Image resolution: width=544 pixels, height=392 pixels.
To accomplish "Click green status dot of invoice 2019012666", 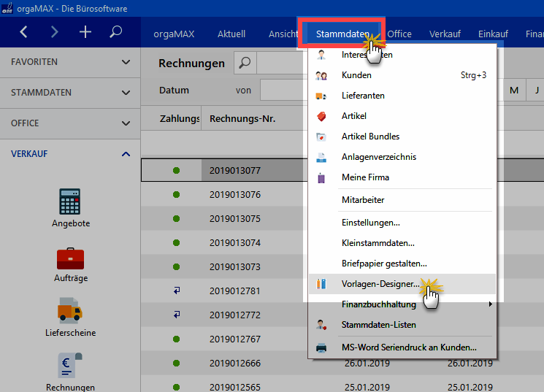I will [x=176, y=364].
